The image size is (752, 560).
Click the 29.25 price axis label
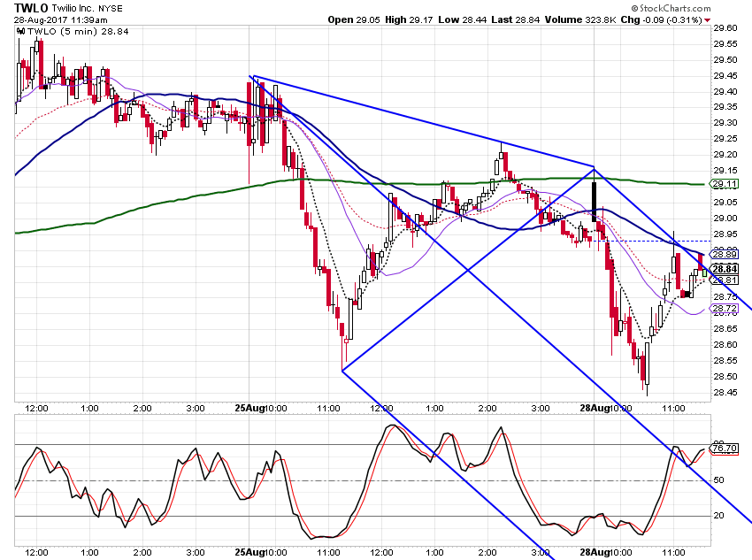pos(725,139)
